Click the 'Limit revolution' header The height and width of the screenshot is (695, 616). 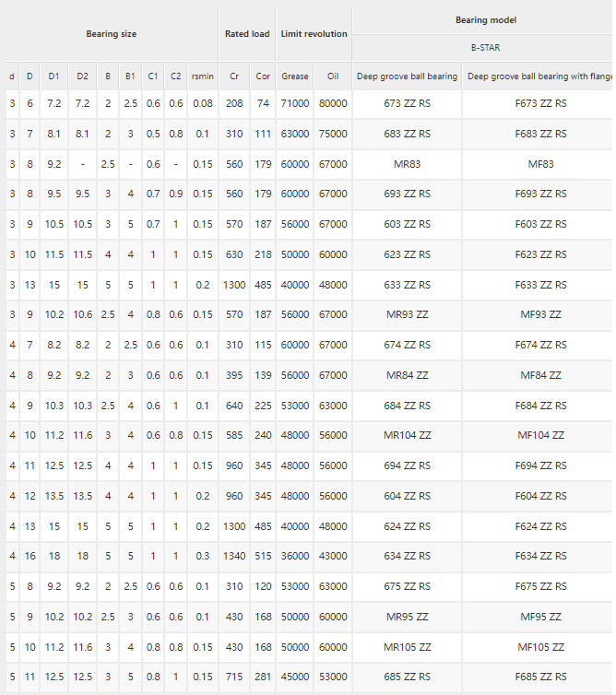click(314, 34)
